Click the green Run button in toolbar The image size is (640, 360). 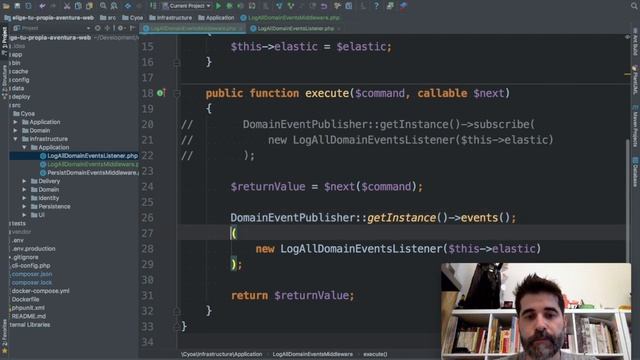[218, 6]
